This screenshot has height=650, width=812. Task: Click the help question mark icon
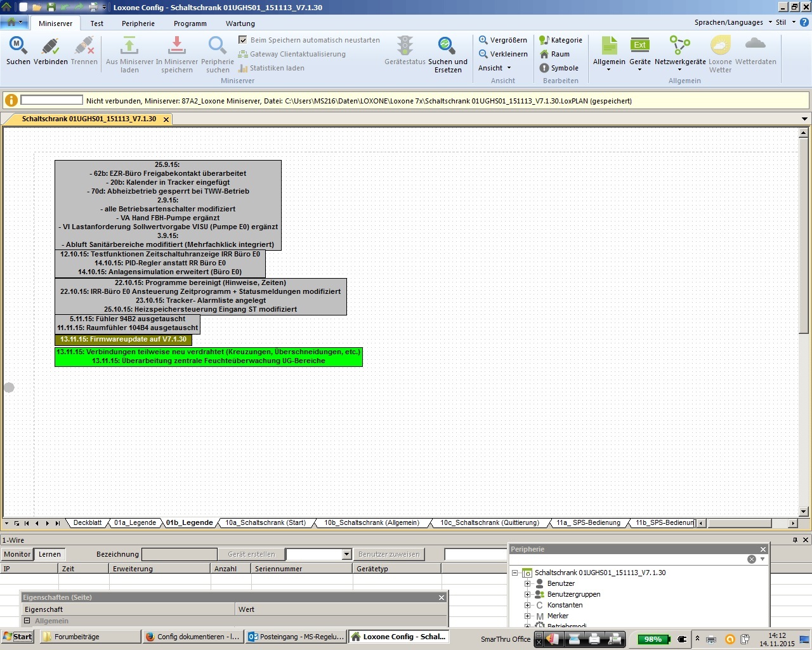(804, 22)
